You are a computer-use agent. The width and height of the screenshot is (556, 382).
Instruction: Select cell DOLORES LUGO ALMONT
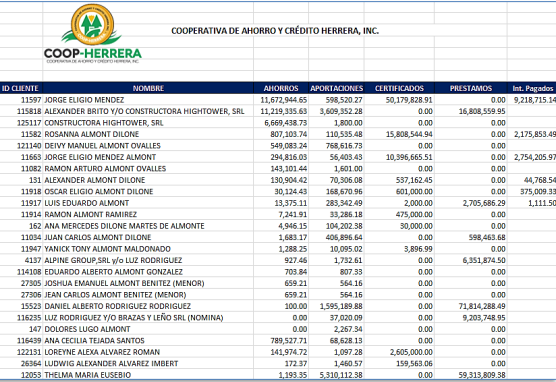[x=148, y=329]
